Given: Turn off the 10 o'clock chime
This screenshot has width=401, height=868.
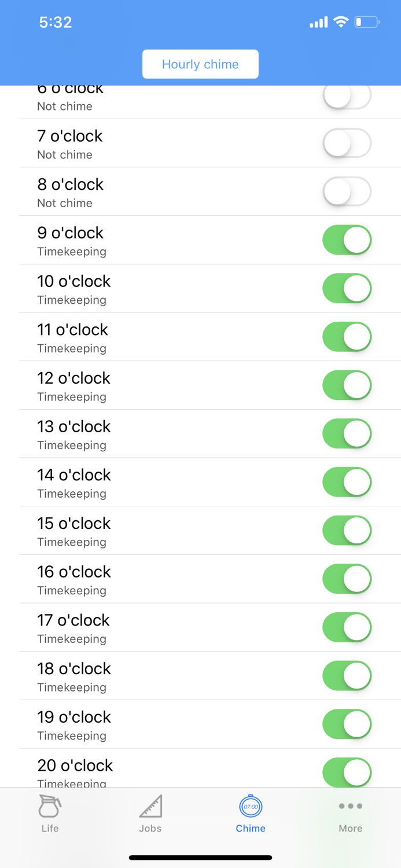Looking at the screenshot, I should pyautogui.click(x=346, y=288).
